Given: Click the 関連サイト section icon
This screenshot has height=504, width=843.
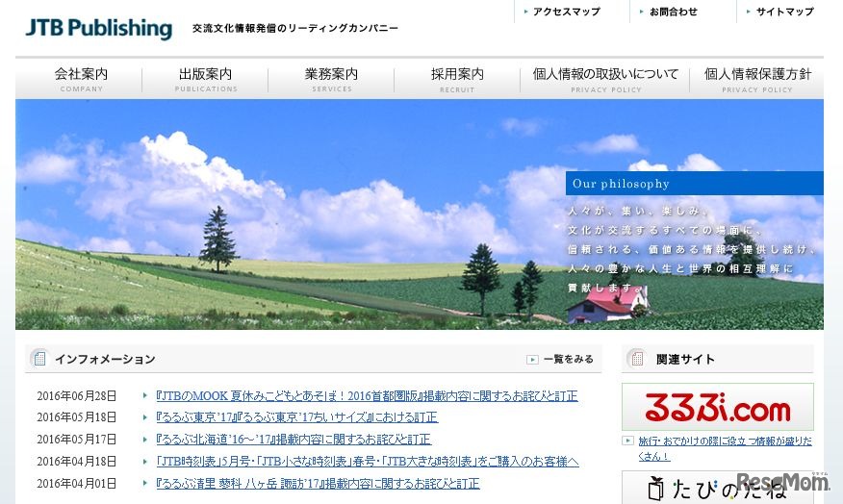Looking at the screenshot, I should (637, 359).
